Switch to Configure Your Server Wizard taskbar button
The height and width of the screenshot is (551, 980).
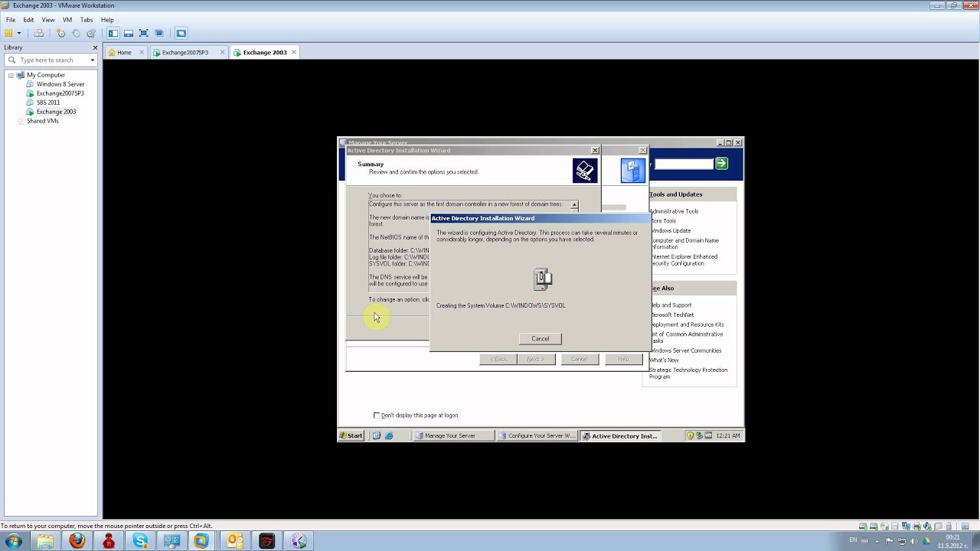tap(537, 435)
